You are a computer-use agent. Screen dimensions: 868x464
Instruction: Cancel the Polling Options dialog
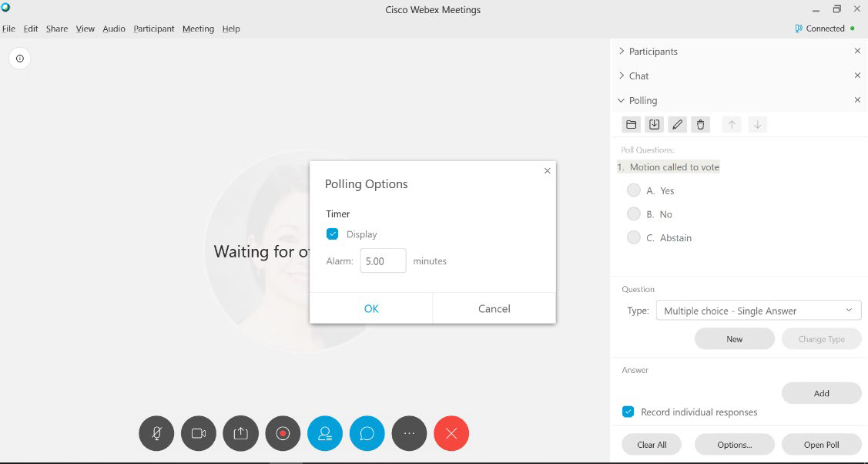point(494,308)
